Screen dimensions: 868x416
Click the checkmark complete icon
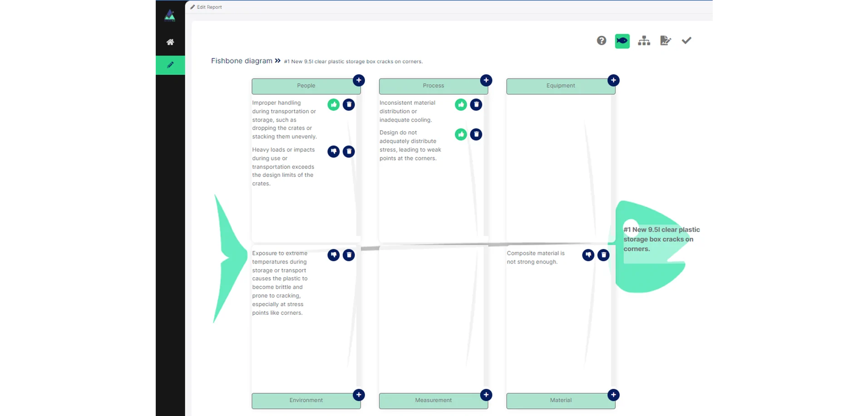pos(686,41)
